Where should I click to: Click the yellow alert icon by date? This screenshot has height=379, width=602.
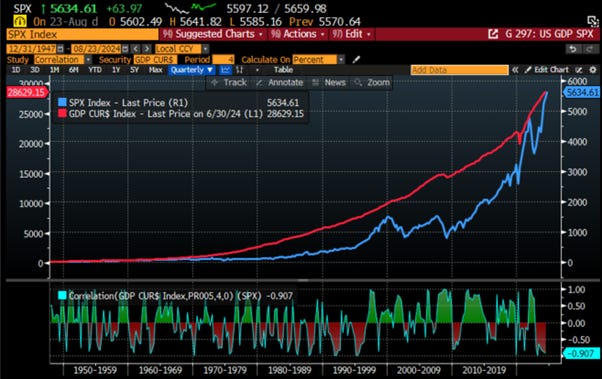coord(20,21)
